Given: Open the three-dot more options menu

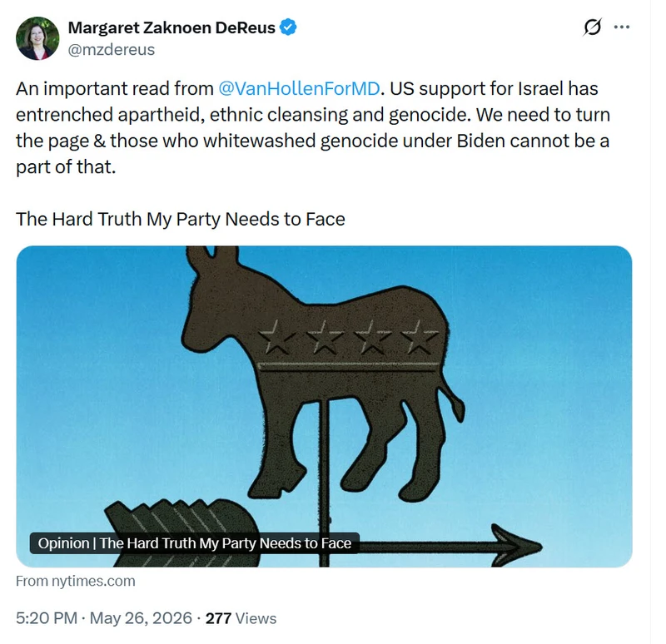Looking at the screenshot, I should point(622,27).
